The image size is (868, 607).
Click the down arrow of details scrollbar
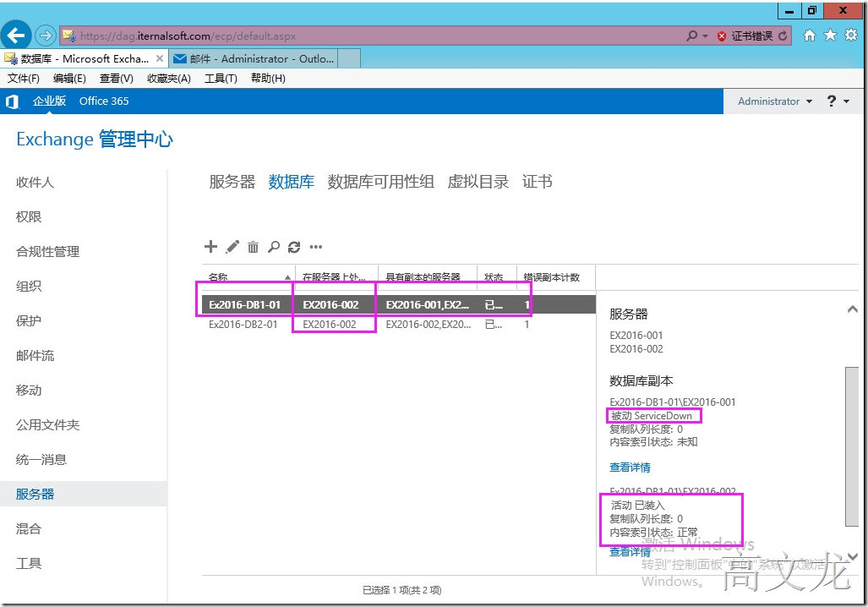(853, 556)
